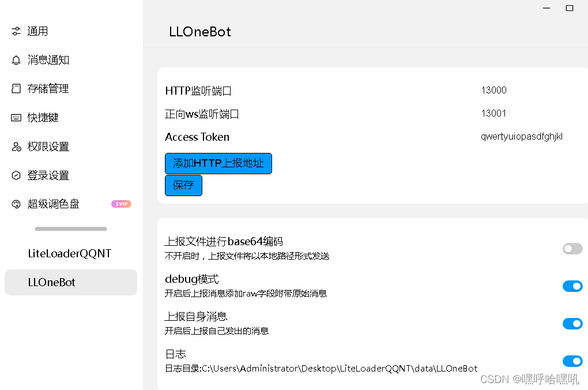588x390 pixels.
Task: Select the 超级调色盘 palette icon
Action: click(16, 204)
